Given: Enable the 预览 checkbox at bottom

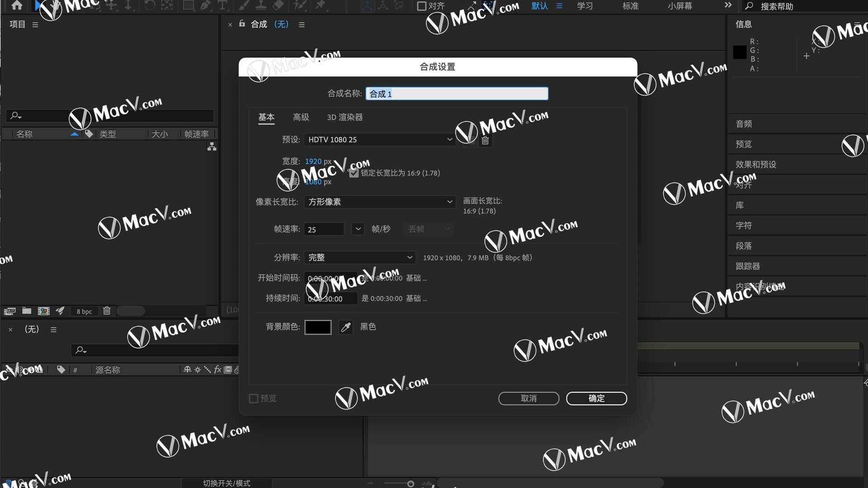Looking at the screenshot, I should pos(253,398).
